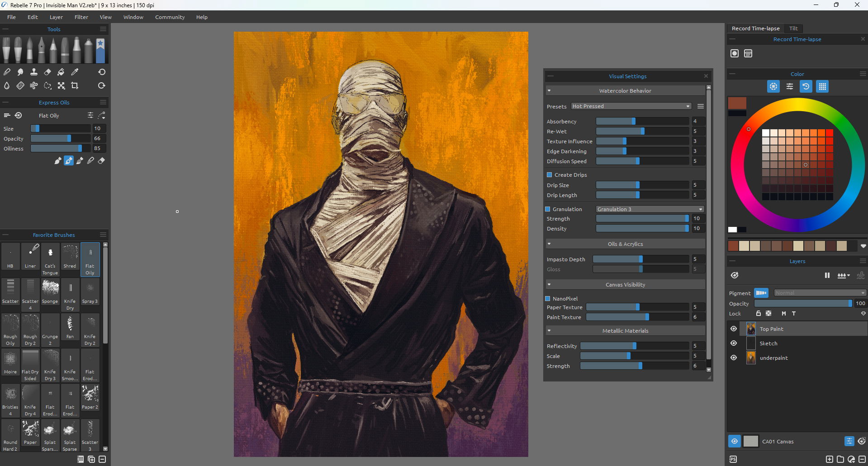Toggle lock transparency icon in Layers
This screenshot has width=868, height=466.
[768, 313]
